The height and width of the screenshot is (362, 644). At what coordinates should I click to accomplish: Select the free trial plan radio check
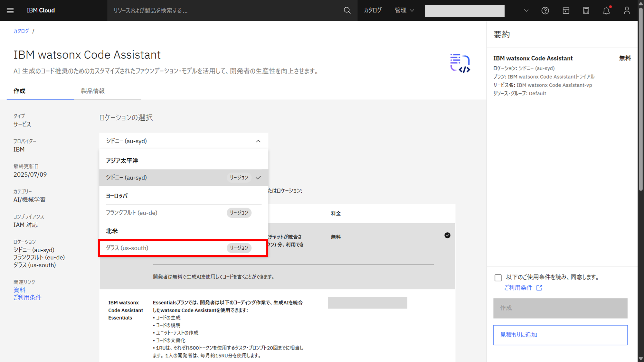point(447,236)
